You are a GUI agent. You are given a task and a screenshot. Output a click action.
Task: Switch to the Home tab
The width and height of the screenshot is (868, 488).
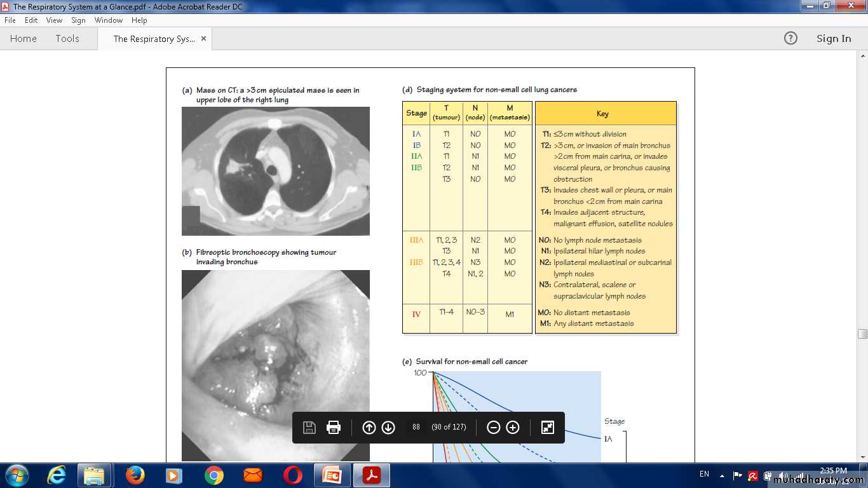tap(24, 39)
